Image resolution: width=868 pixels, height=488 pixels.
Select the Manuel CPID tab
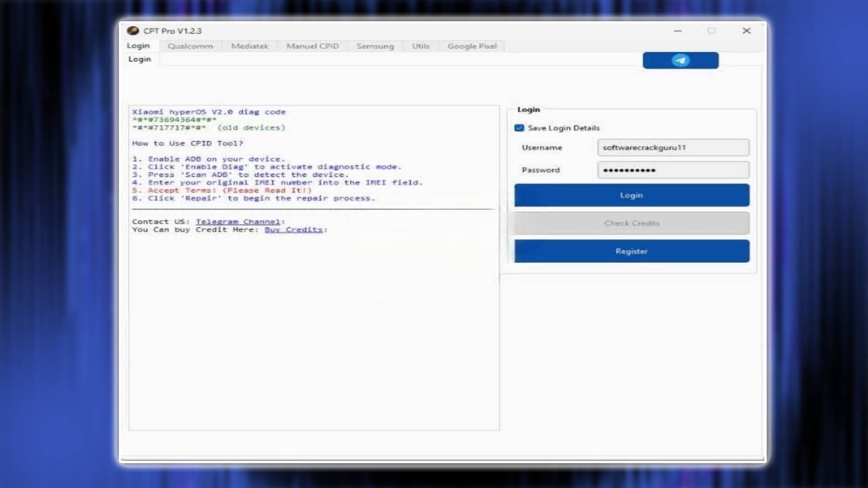tap(312, 46)
